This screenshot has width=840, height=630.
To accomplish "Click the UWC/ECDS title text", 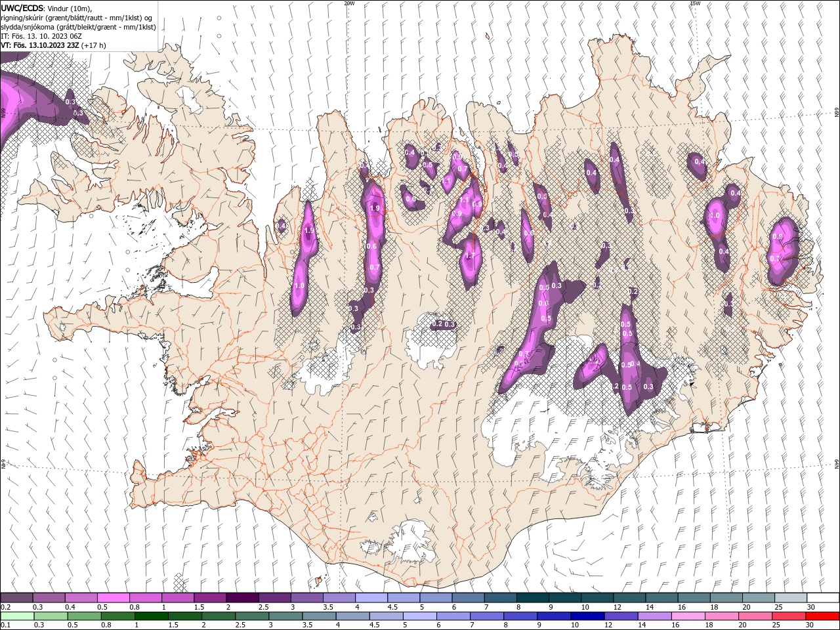I will (x=22, y=8).
